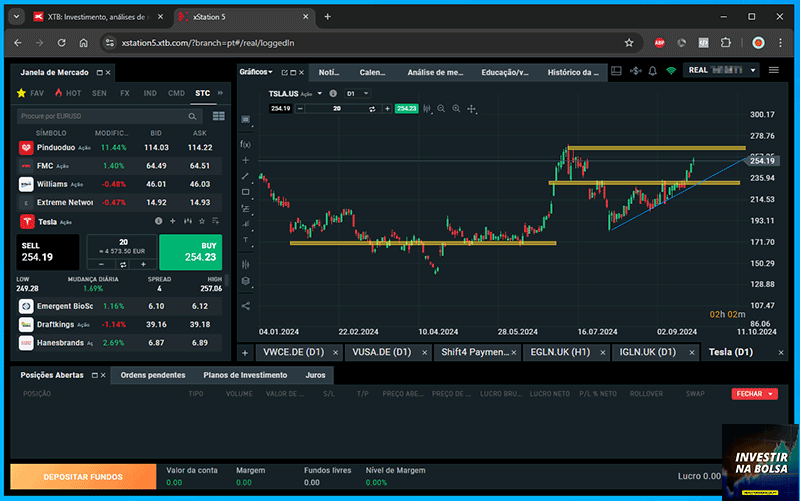Select the move/pan chart tool
The width and height of the screenshot is (800, 501).
pos(471,109)
